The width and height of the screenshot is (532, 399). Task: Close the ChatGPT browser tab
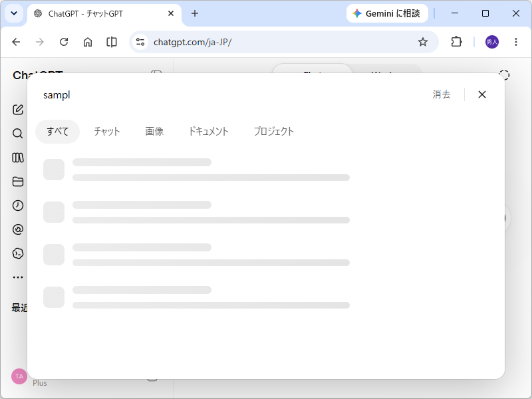tap(171, 13)
